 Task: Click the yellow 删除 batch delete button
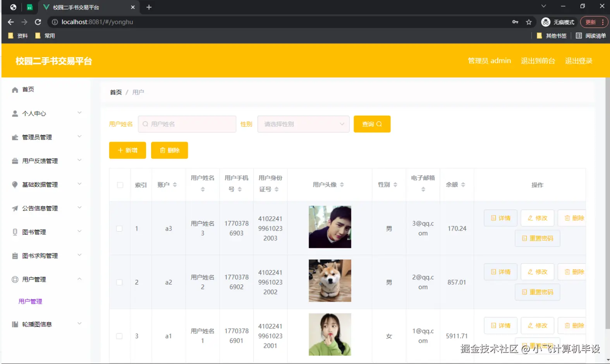tap(169, 150)
